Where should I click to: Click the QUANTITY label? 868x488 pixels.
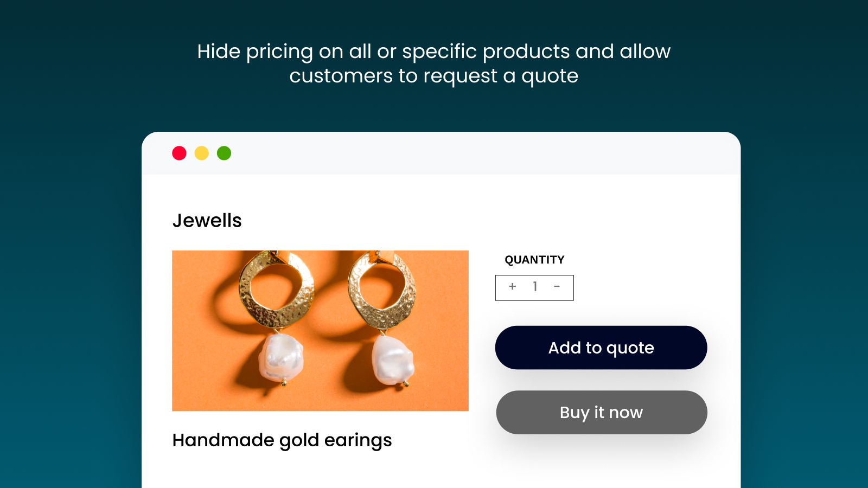(534, 260)
